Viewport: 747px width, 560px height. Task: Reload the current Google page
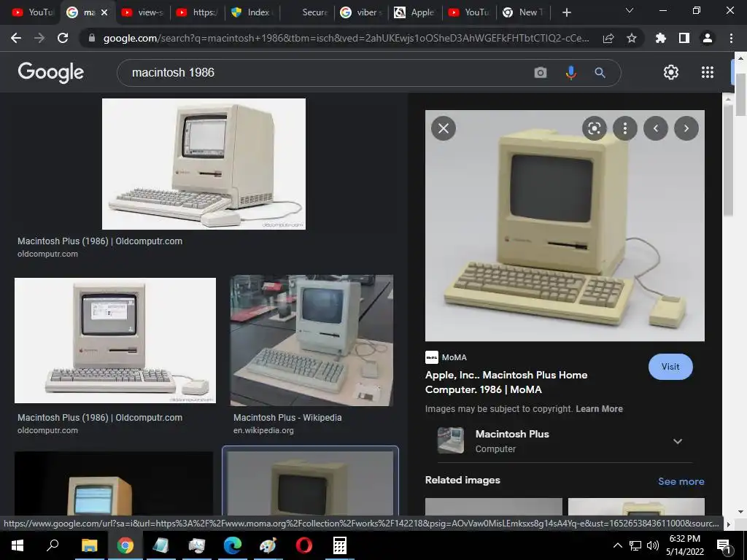(63, 38)
